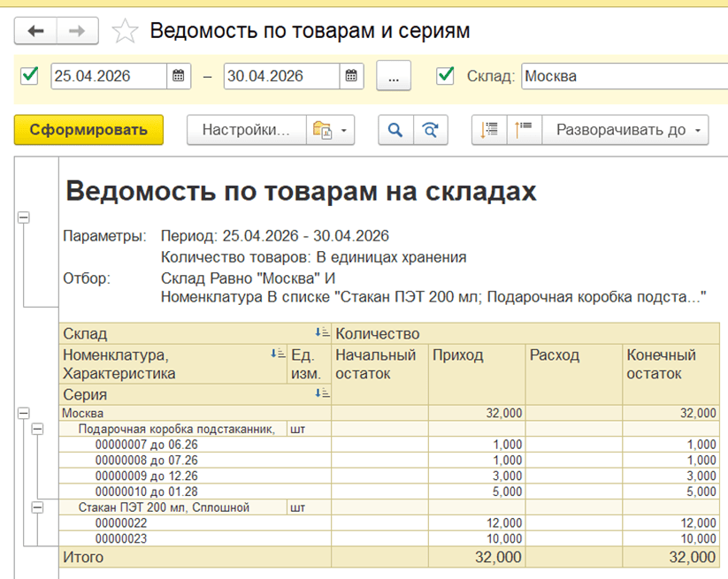
Task: Uncheck the period filter checkbox
Action: [30, 76]
